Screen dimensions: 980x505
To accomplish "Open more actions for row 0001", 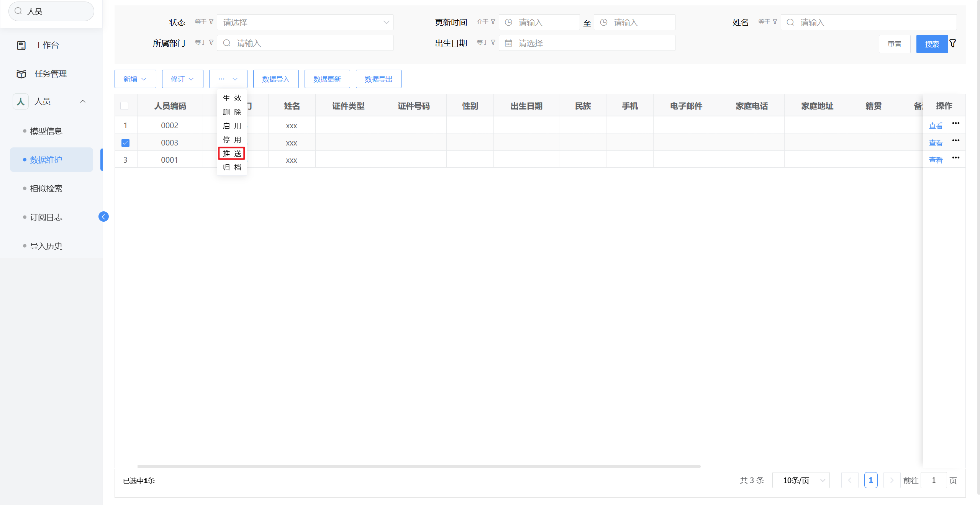I will [x=955, y=158].
